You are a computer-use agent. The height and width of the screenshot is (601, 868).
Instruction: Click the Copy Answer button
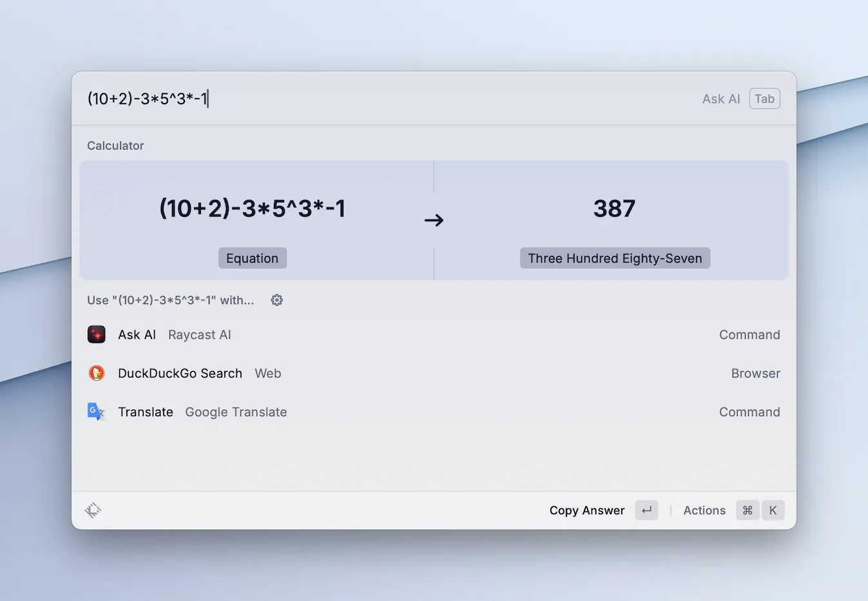tap(586, 510)
